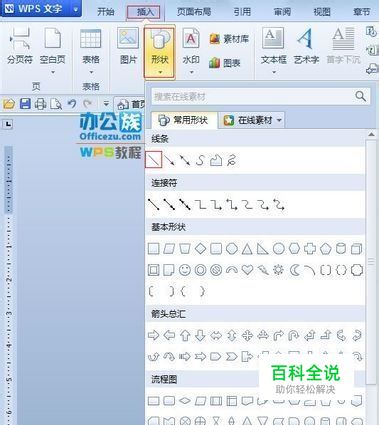Select the straight line shape under 线条
Viewport: 379px width, 425px height.
pyautogui.click(x=154, y=160)
